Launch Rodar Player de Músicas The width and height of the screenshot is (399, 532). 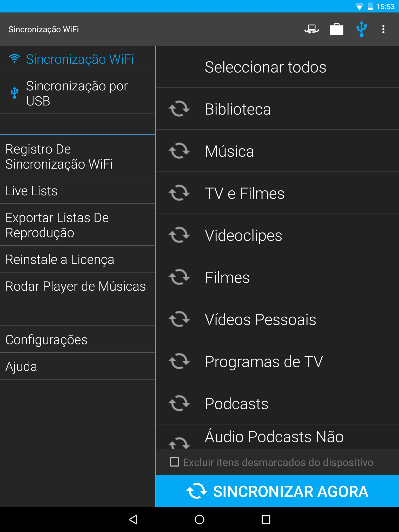click(77, 286)
